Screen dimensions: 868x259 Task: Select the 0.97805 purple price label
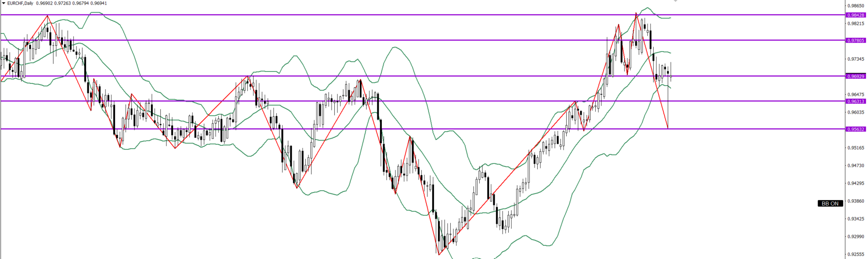pos(856,40)
